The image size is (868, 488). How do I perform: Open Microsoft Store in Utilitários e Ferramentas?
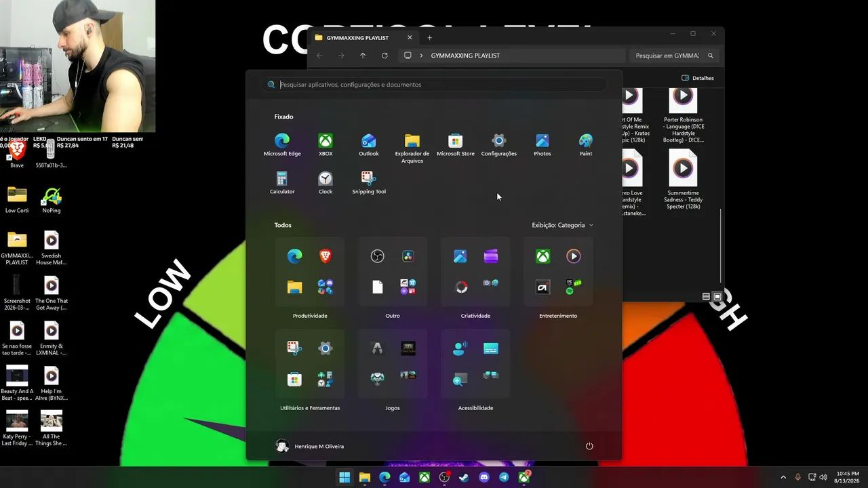(x=294, y=380)
